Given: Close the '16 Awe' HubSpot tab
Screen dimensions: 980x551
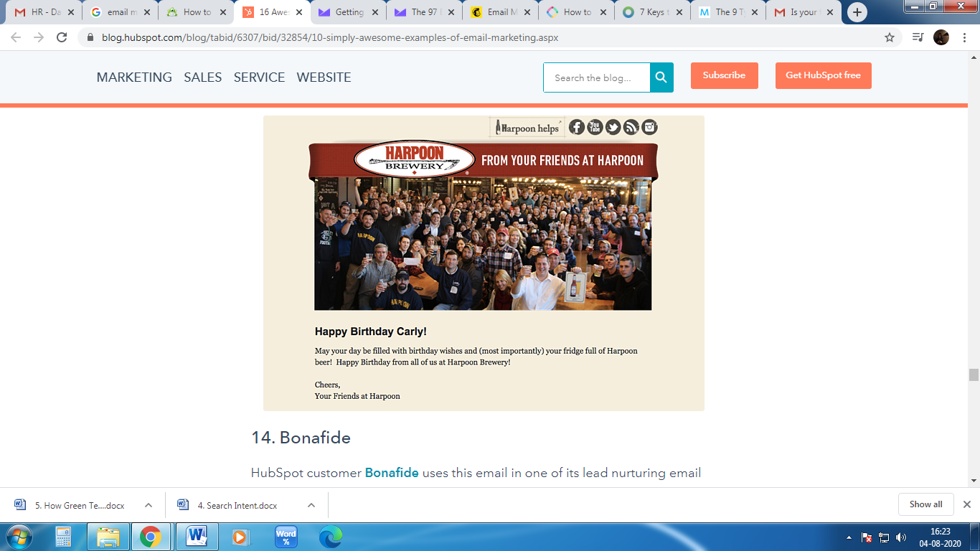Looking at the screenshot, I should coord(299,12).
